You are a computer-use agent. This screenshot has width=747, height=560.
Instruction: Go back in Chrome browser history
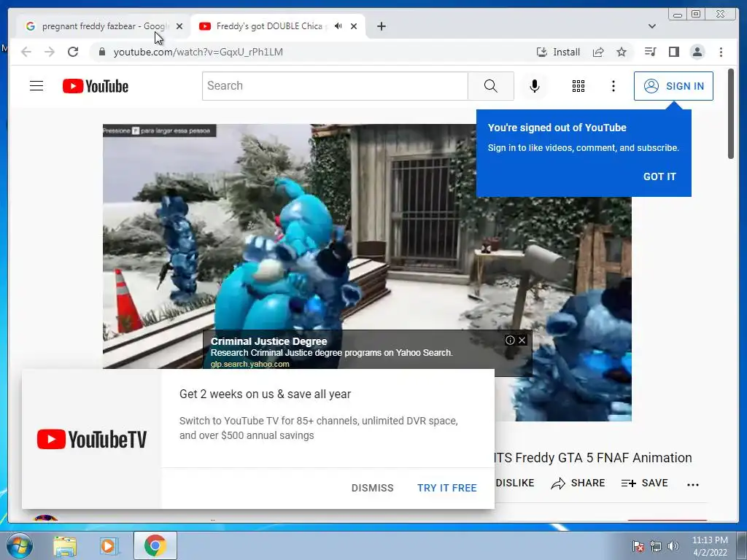pos(26,52)
